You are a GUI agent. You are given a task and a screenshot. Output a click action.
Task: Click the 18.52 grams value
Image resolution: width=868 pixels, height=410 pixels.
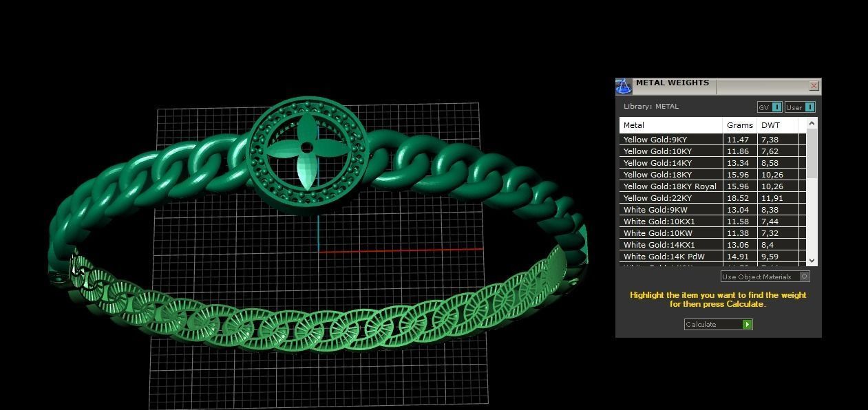tap(737, 198)
